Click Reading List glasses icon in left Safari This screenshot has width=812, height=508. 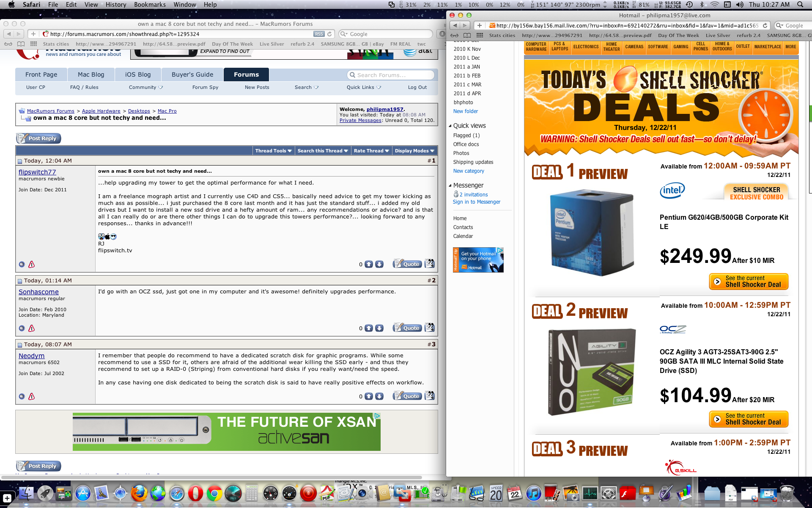tap(8, 44)
